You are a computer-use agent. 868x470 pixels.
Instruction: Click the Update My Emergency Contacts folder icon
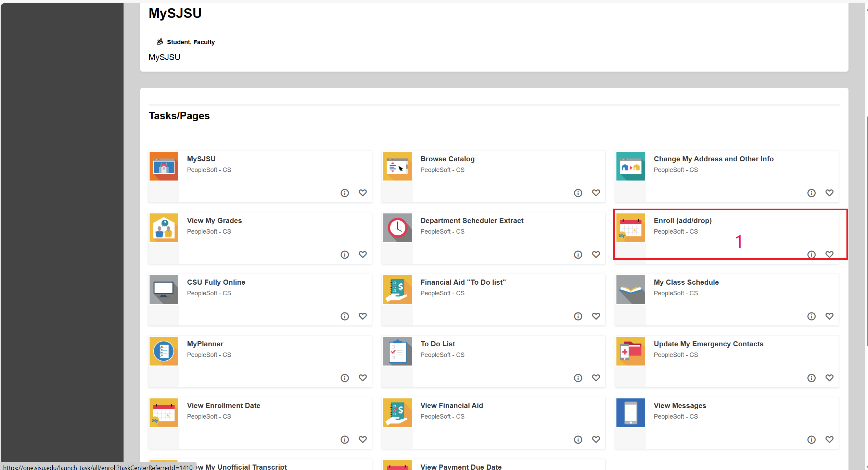(631, 351)
